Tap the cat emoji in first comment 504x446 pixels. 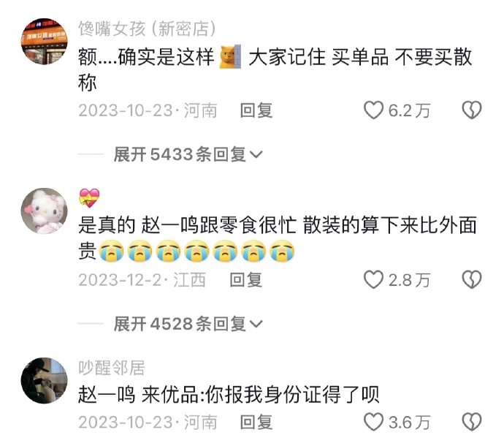coord(230,57)
